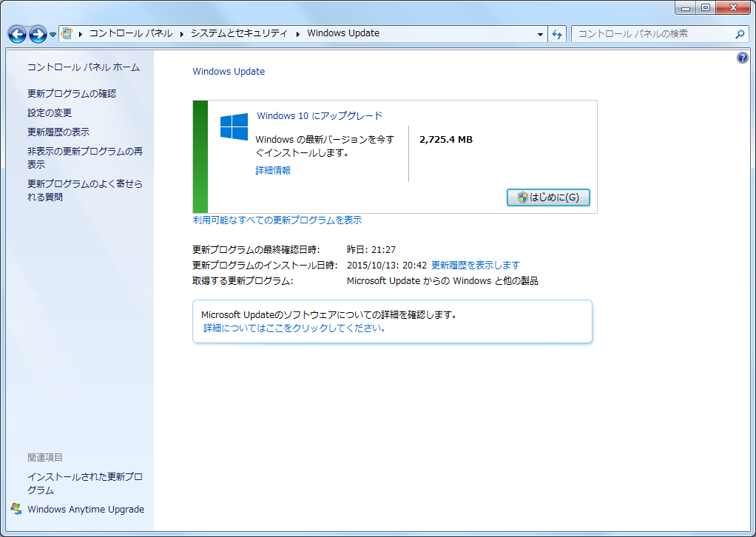The width and height of the screenshot is (756, 537).
Task: Open 更新履歴の表示 in the sidebar
Action: point(58,132)
